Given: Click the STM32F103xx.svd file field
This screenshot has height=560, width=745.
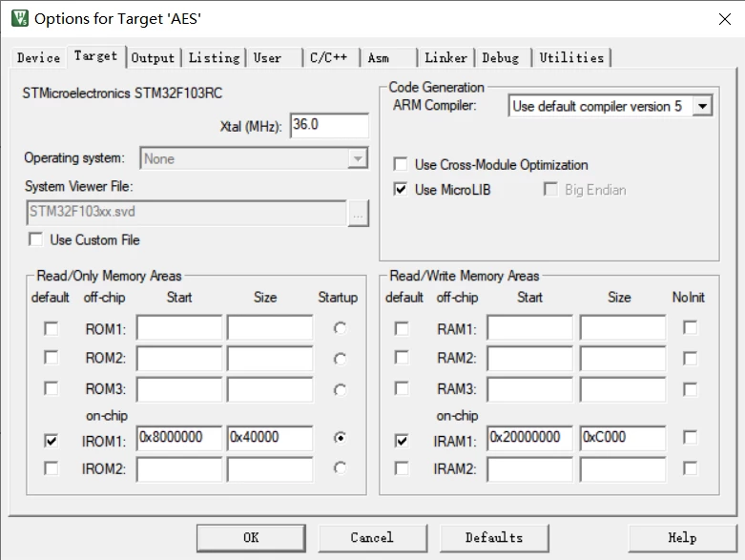Looking at the screenshot, I should [186, 213].
